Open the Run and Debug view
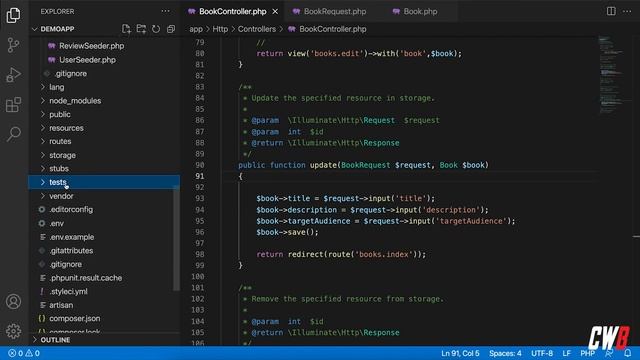The image size is (640, 360). (13, 75)
